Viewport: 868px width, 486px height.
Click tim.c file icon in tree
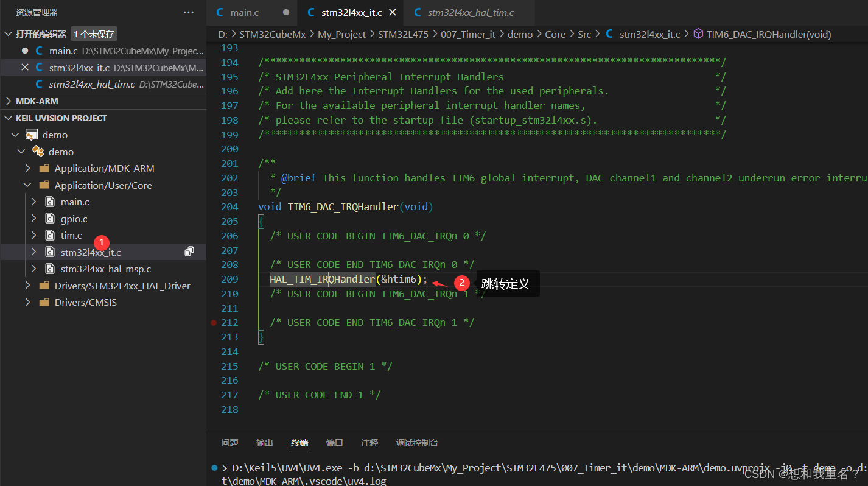[x=51, y=235]
